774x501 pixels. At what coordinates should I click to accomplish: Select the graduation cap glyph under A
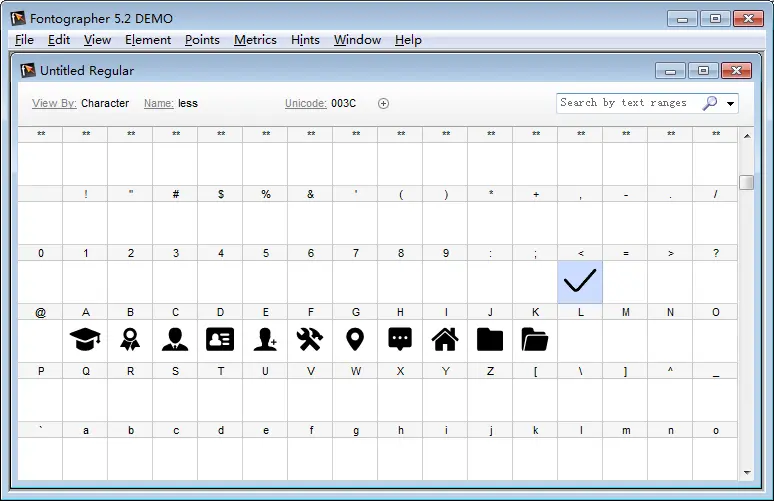point(85,340)
